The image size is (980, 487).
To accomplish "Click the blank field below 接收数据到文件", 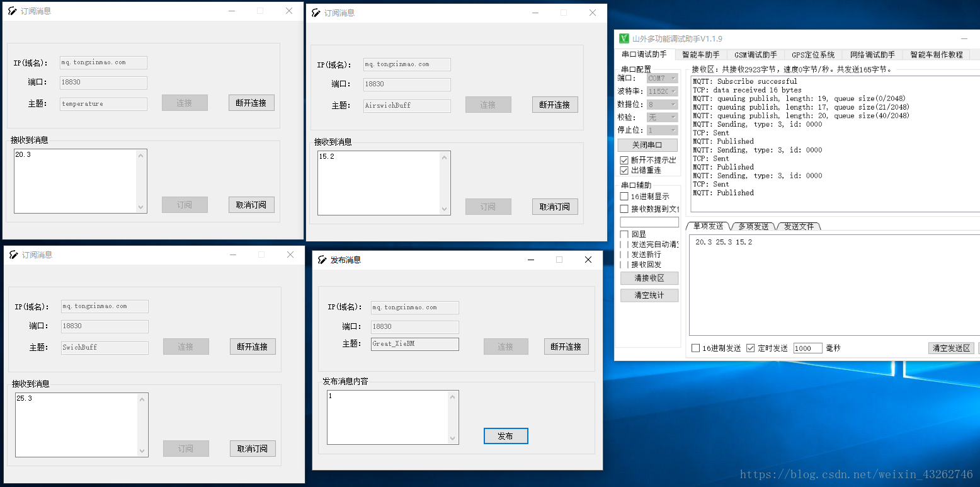I will pos(649,222).
